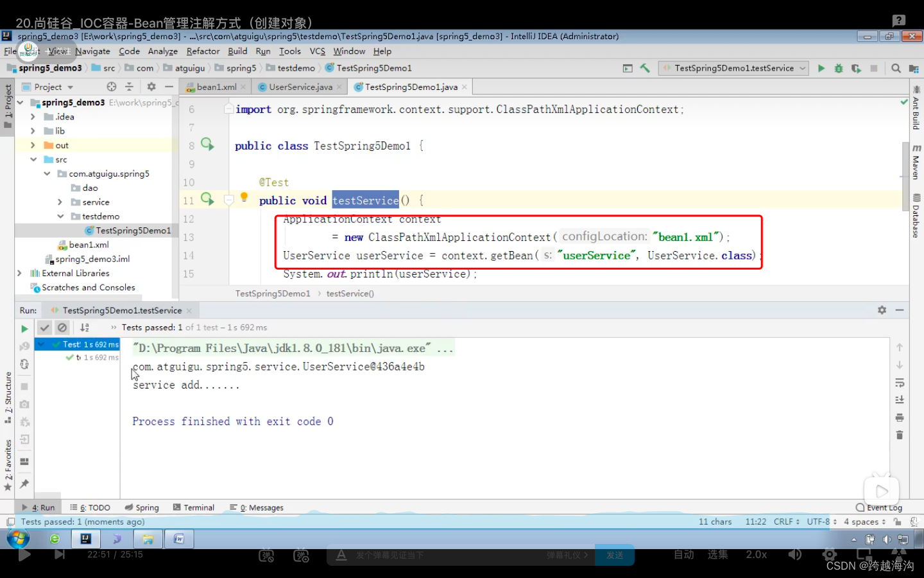This screenshot has width=924, height=578.
Task: Open the IntelliJ IDEA taskbar icon
Action: click(85, 539)
